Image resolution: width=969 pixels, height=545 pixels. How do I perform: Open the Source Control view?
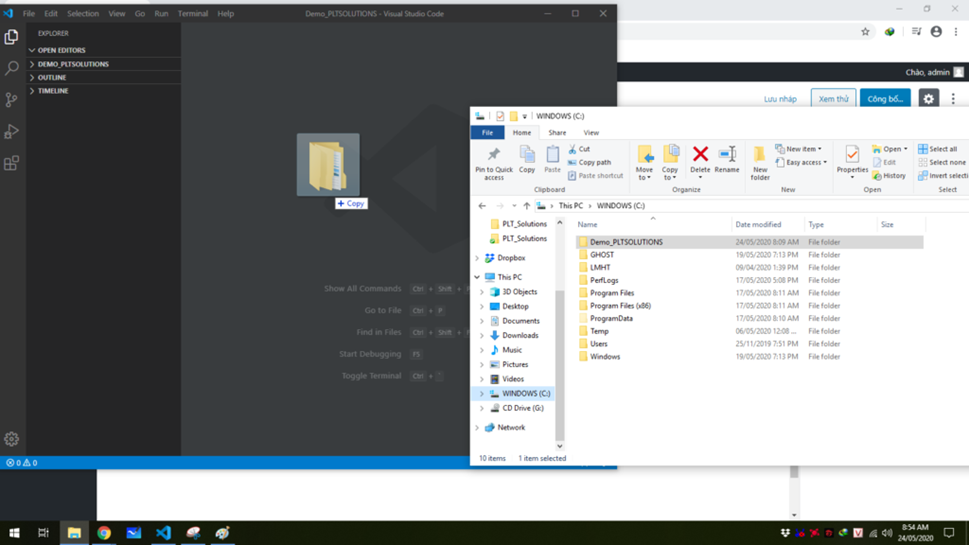click(x=12, y=100)
